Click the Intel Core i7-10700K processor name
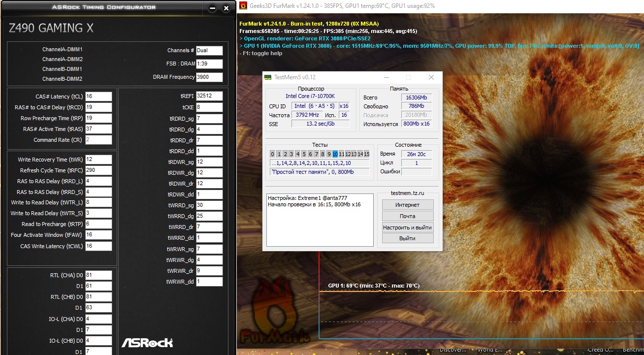 [x=310, y=96]
